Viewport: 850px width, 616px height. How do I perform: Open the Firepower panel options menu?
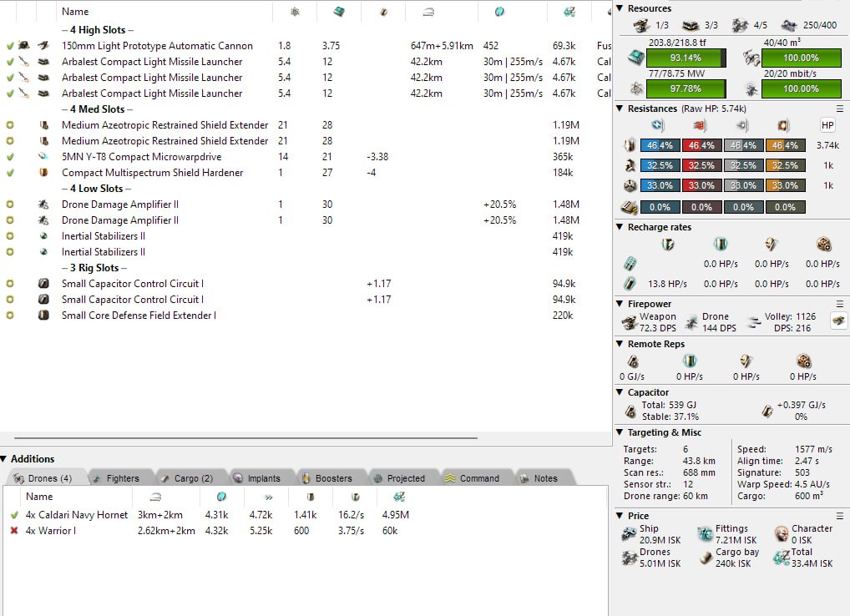[840, 305]
